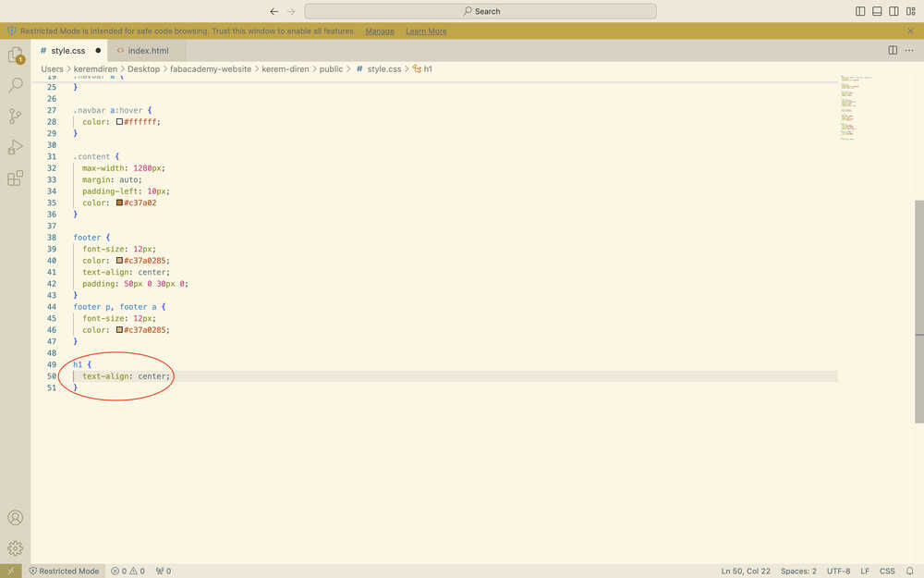Switch to the style.css tab
Screen dimensions: 924x578
[67, 51]
